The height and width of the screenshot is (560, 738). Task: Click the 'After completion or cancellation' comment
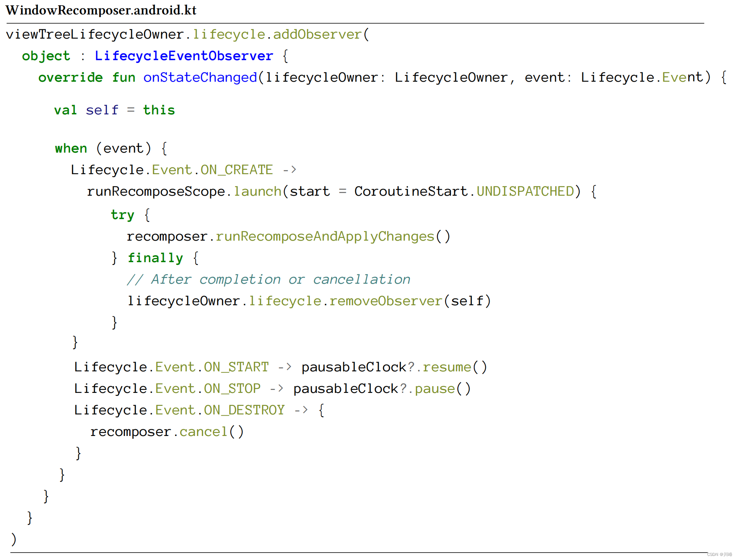(x=268, y=280)
